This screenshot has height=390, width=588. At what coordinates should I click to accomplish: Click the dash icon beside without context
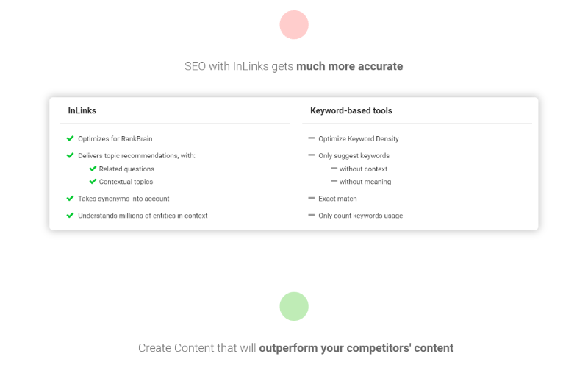334,169
